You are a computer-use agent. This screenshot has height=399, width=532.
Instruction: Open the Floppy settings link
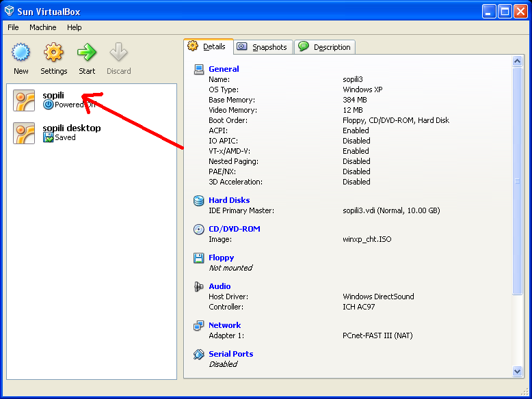[x=222, y=258]
